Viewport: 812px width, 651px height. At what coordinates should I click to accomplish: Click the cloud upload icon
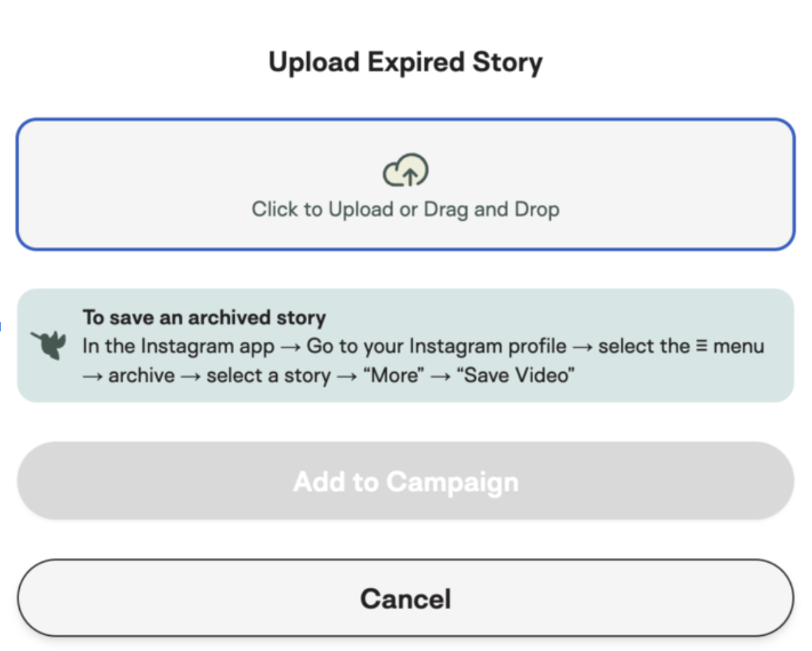click(406, 170)
